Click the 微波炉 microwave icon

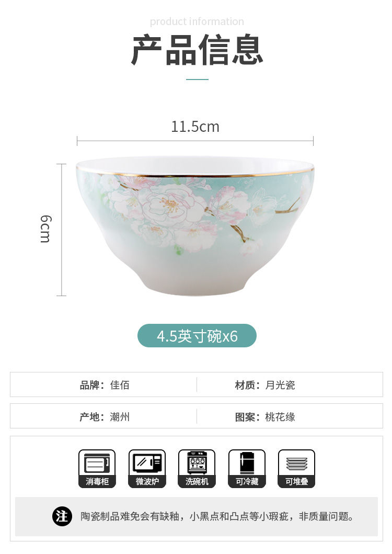tap(147, 469)
